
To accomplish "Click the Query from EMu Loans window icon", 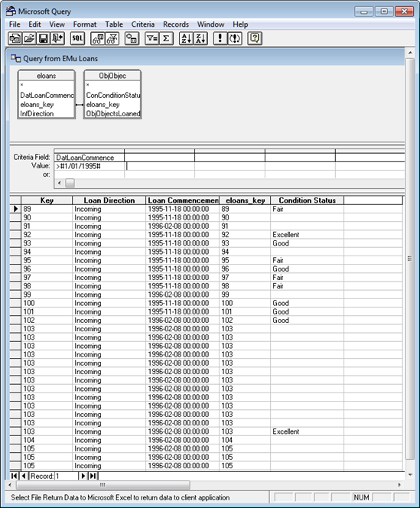I will coord(15,58).
